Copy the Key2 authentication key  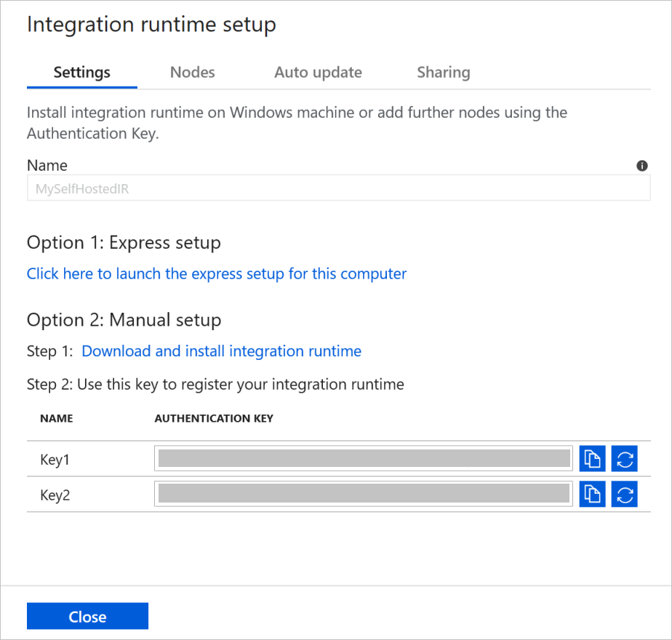pos(592,494)
